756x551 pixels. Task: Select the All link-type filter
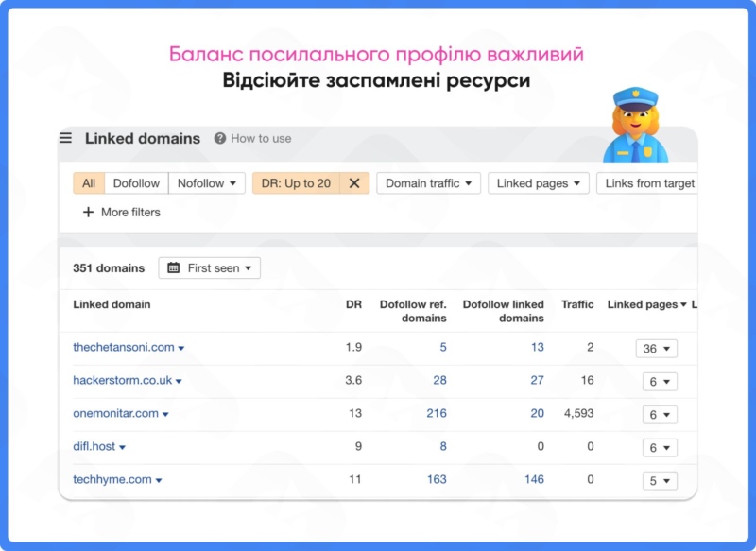[x=88, y=183]
